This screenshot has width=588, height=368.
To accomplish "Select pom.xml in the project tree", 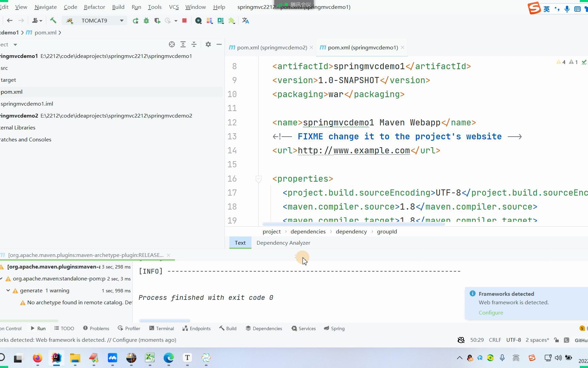I will pyautogui.click(x=12, y=92).
